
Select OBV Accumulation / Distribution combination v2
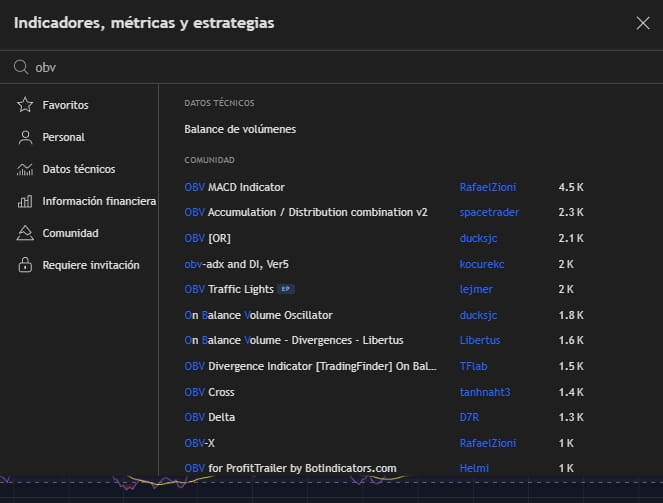(306, 212)
